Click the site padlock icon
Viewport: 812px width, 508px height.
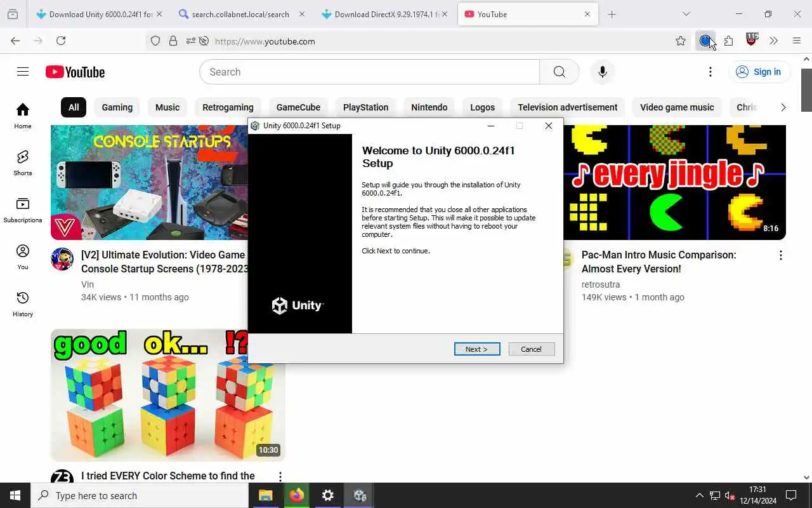click(x=173, y=41)
